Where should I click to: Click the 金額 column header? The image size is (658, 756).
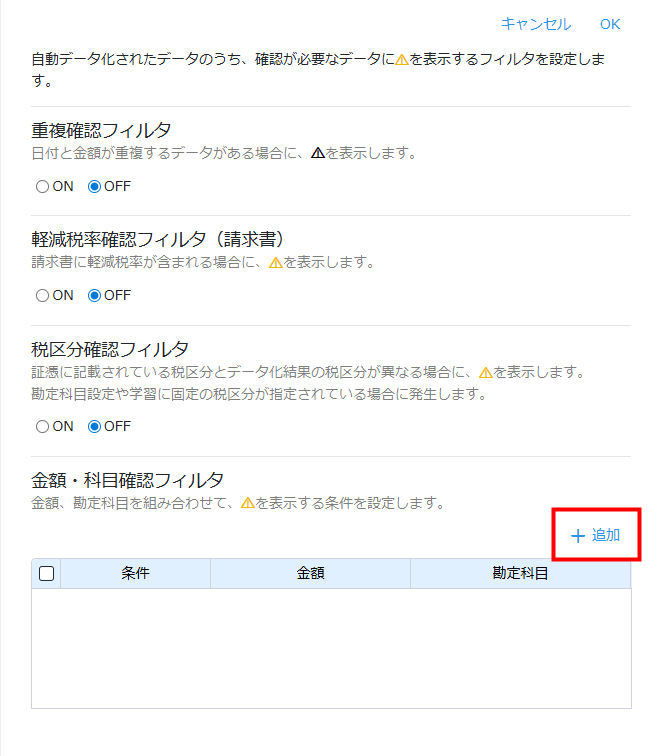pos(310,574)
